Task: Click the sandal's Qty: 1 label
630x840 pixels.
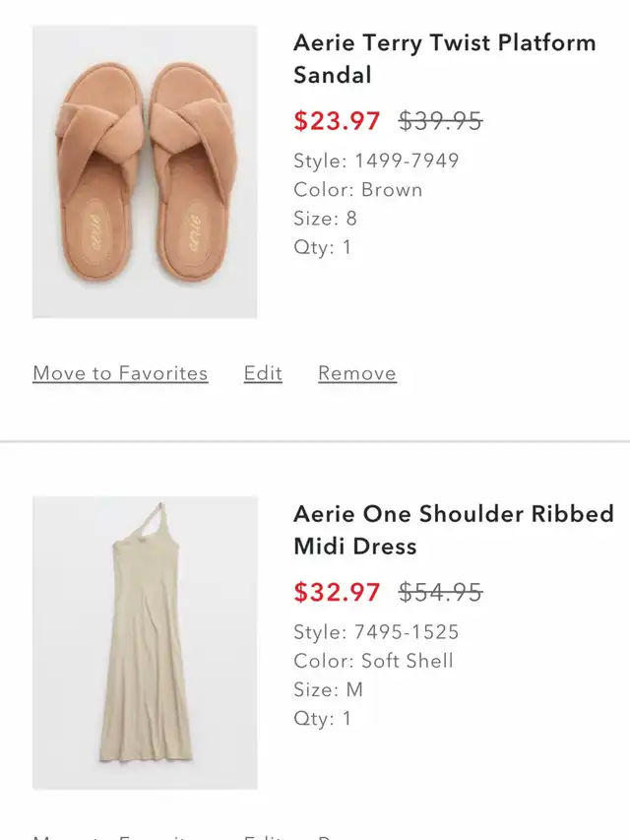Action: 322,247
